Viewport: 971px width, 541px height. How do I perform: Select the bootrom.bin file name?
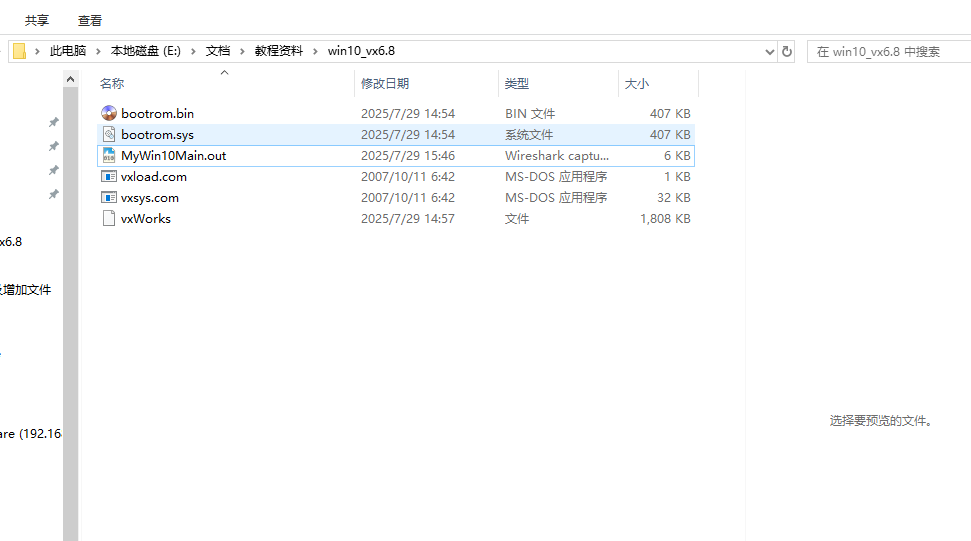coord(157,113)
